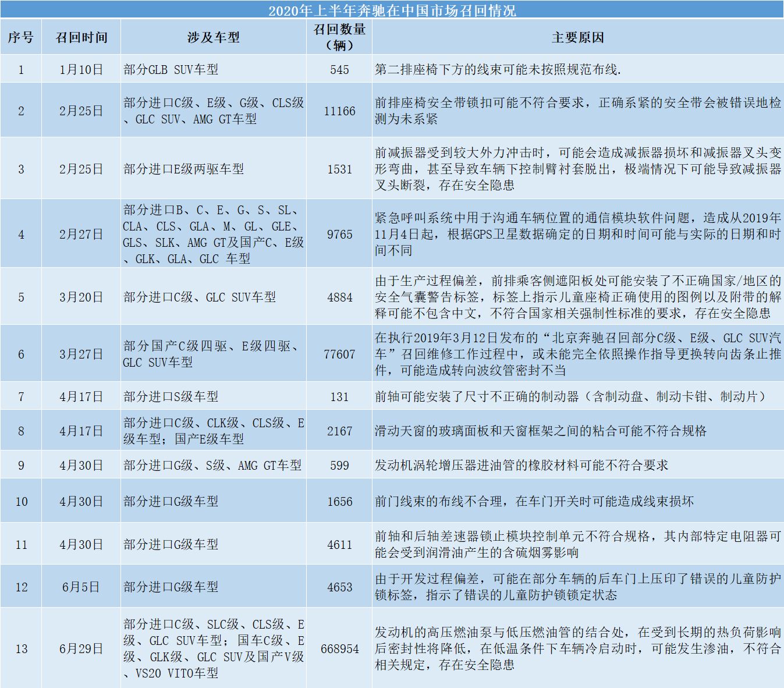Click the '部分进口E级两驱车型' cell
Viewport: 784px width, 688px height.
click(184, 169)
